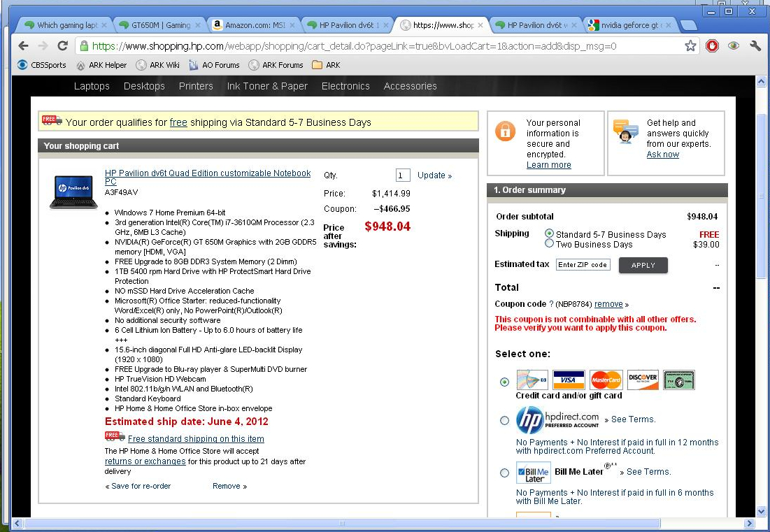The image size is (770, 532).
Task: Click Learn more security link
Action: pyautogui.click(x=549, y=165)
